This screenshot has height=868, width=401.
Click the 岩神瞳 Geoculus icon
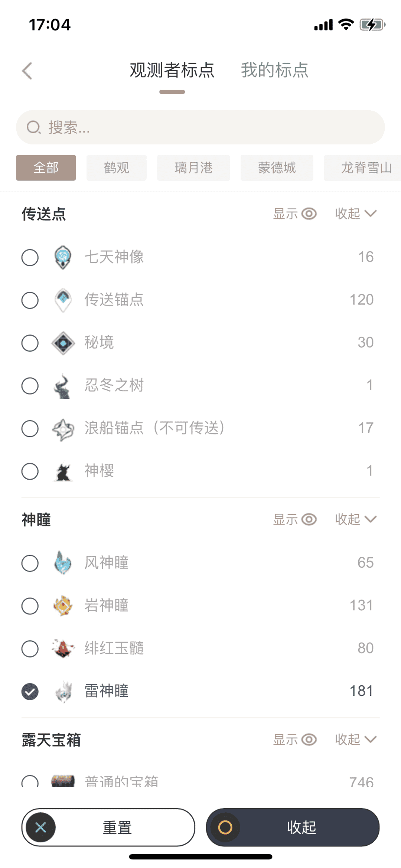[x=63, y=606]
